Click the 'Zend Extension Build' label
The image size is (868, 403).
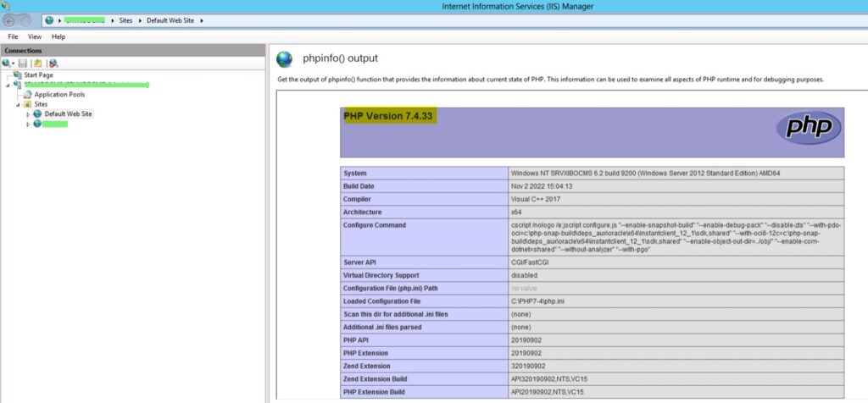coord(375,378)
